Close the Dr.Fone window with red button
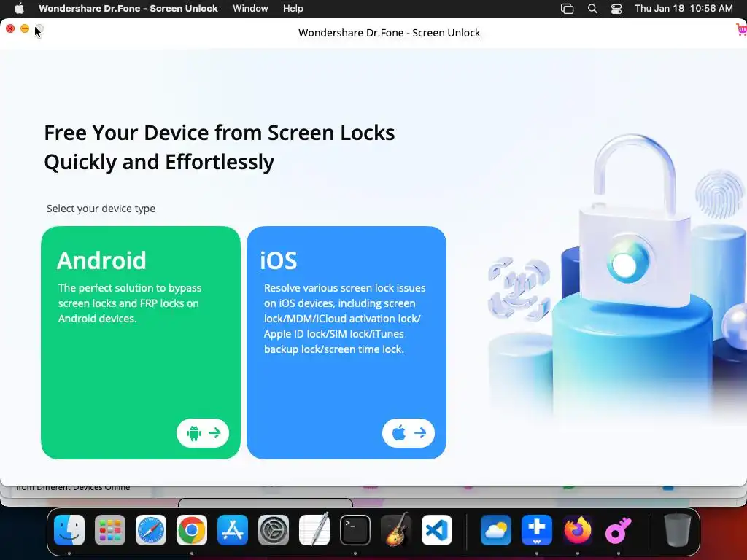The image size is (747, 560). point(10,28)
